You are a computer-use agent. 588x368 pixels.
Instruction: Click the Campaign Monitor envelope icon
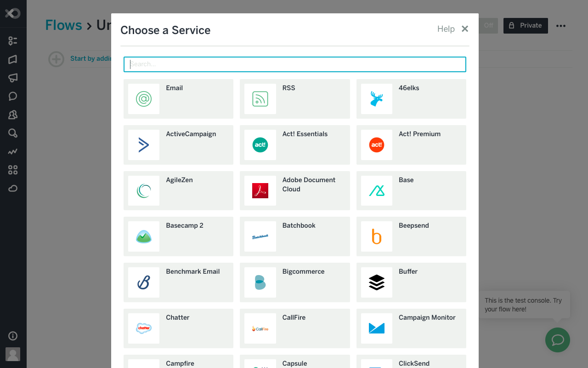[377, 328]
